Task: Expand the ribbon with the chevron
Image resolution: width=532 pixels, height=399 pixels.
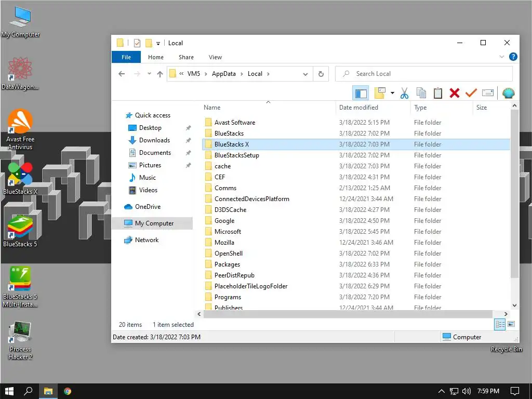Action: [501, 57]
